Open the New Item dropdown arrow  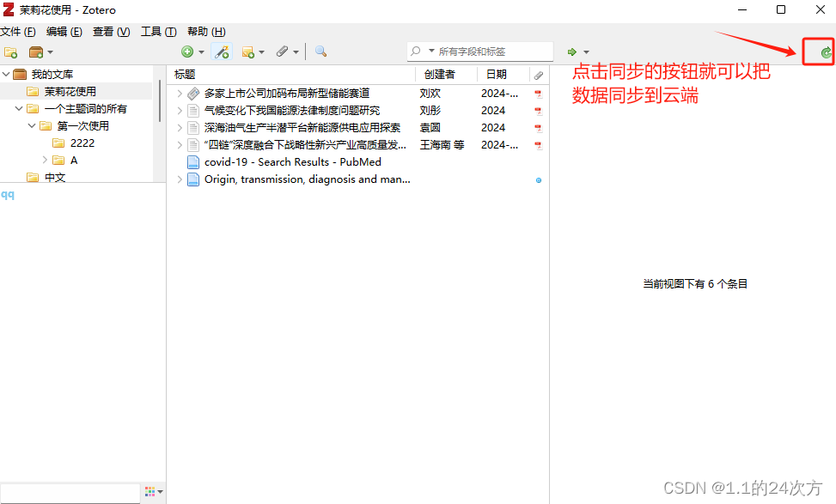click(x=201, y=52)
